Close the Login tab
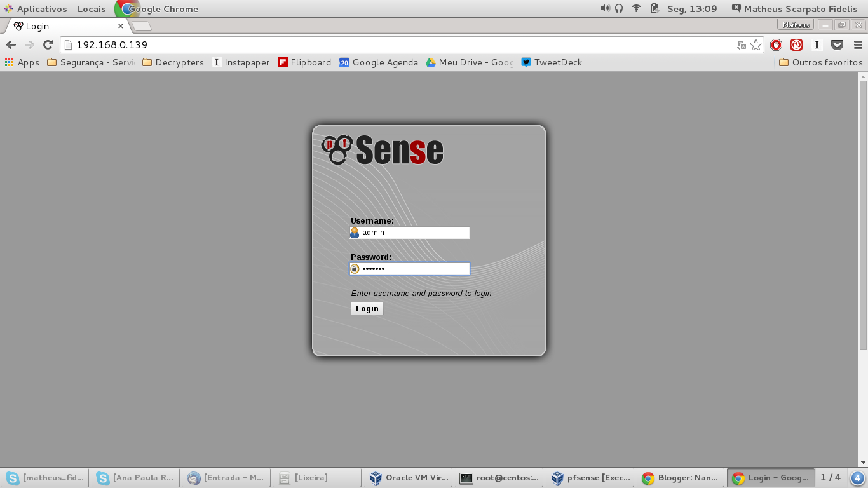The width and height of the screenshot is (868, 488). pyautogui.click(x=121, y=26)
